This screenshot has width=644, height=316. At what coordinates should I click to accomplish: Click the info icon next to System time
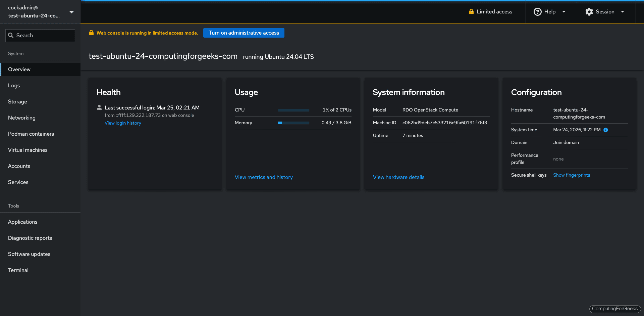coord(606,130)
